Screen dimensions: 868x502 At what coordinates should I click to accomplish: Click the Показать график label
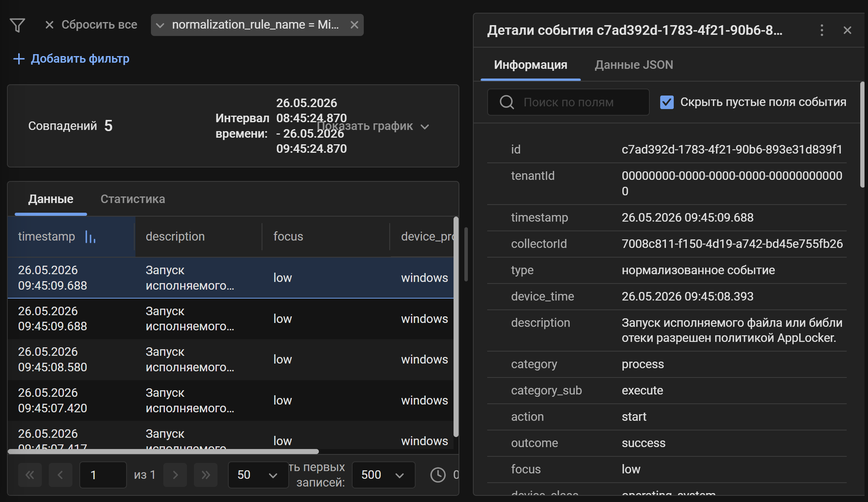(x=365, y=126)
